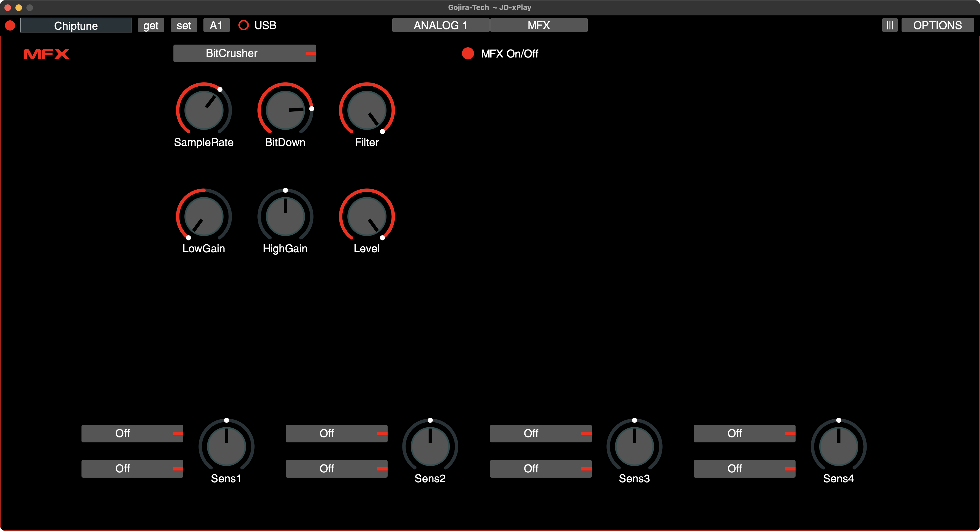The image size is (980, 531).
Task: Click the BitDown knob
Action: coord(285,110)
